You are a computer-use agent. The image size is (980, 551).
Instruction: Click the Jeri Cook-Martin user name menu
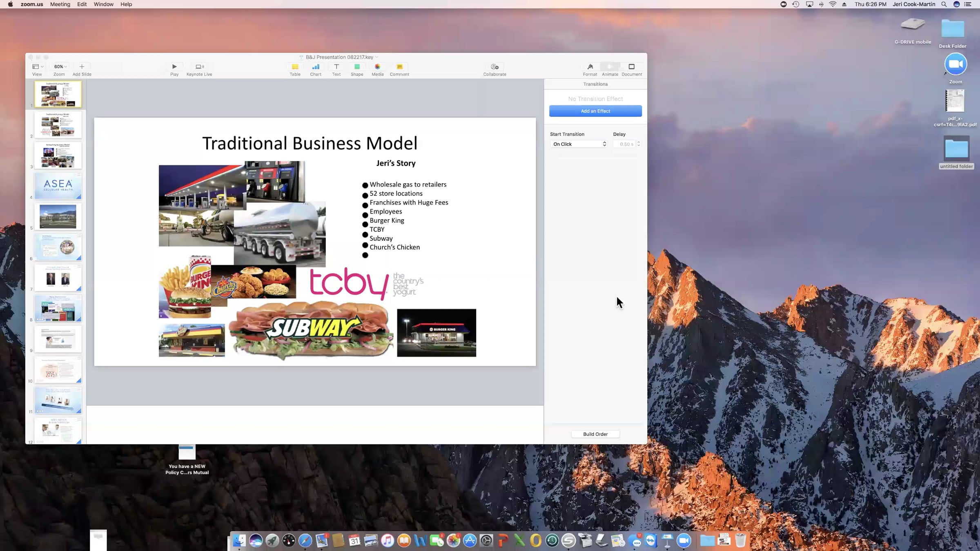pyautogui.click(x=914, y=4)
